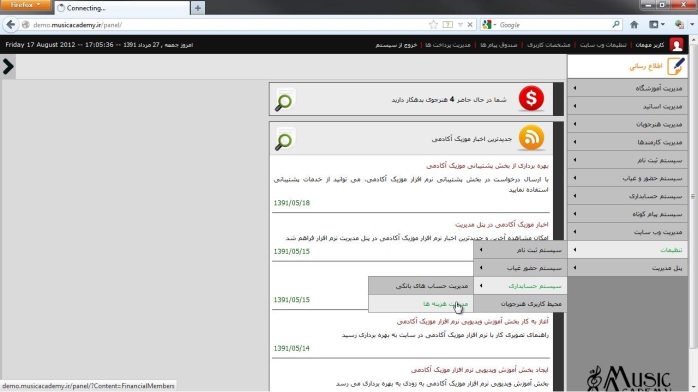Click heading جدیدترین اخبار موزیک آکادمی
The height and width of the screenshot is (392, 698).
click(471, 139)
